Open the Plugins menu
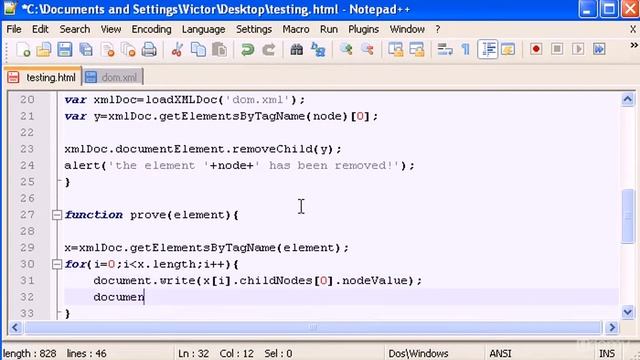Viewport: 640px width, 360px height. click(x=363, y=29)
